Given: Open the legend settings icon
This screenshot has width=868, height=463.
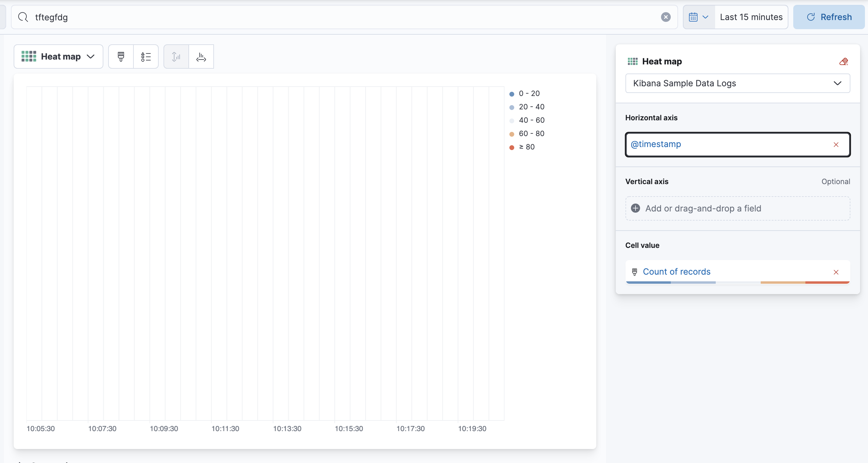Looking at the screenshot, I should pos(146,57).
